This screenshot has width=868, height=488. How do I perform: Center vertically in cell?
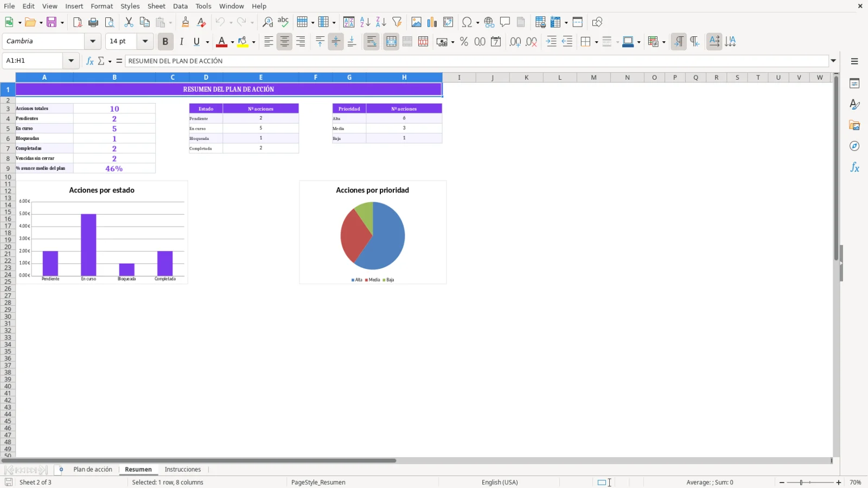click(x=336, y=42)
